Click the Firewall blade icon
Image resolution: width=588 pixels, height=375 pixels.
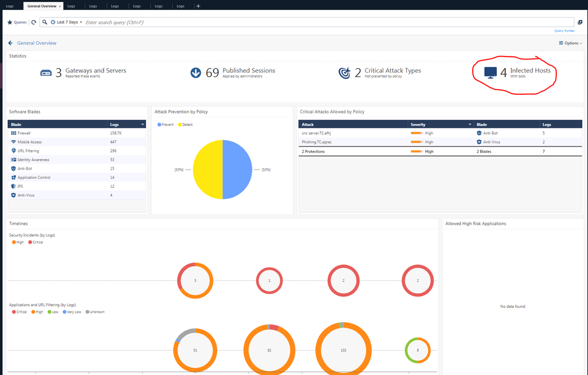14,133
